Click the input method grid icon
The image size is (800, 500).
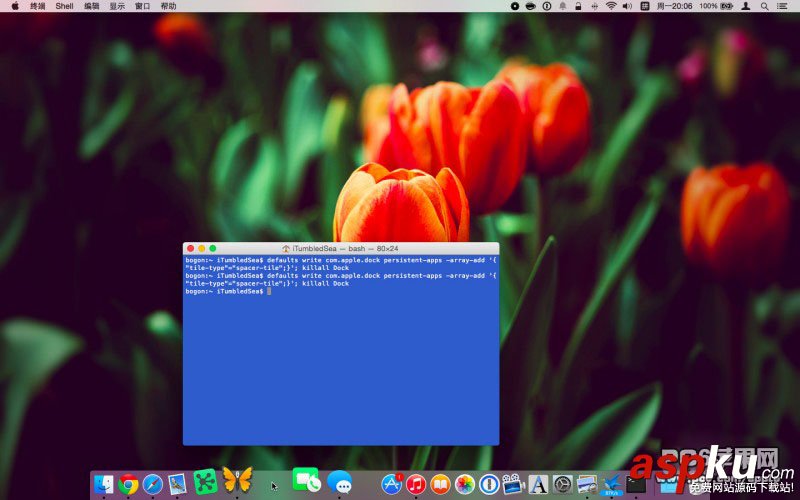click(x=645, y=6)
